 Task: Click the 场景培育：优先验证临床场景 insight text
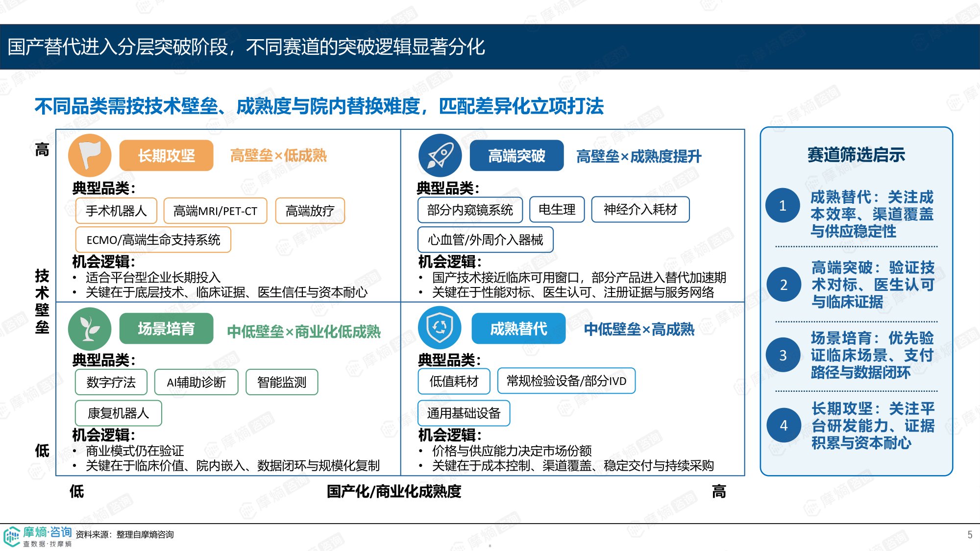point(872,355)
